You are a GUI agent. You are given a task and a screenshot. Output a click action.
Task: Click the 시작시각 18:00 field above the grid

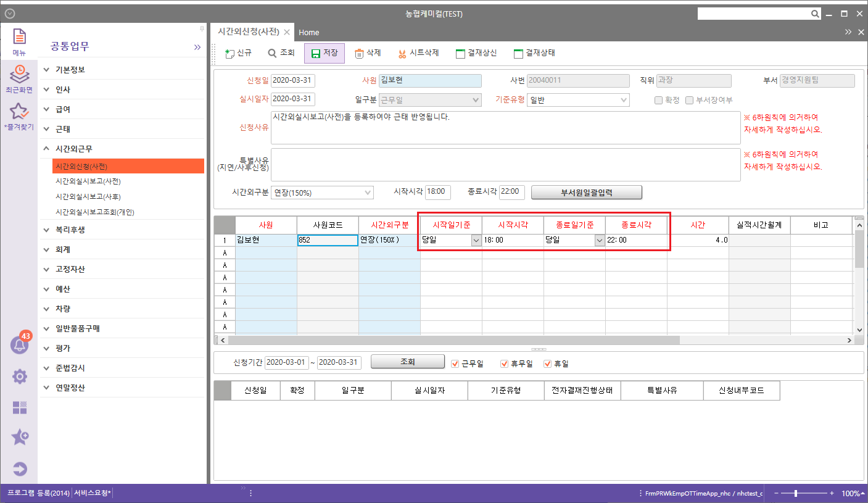click(x=438, y=192)
